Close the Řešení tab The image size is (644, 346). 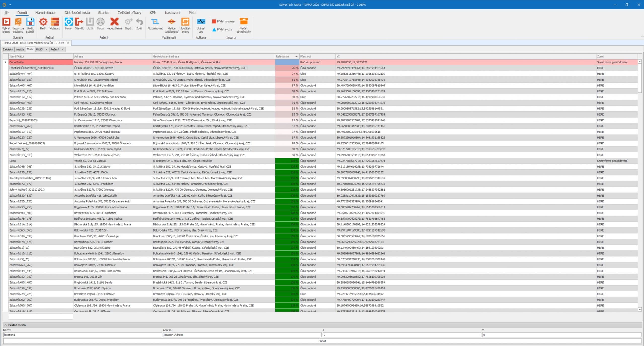point(63,49)
